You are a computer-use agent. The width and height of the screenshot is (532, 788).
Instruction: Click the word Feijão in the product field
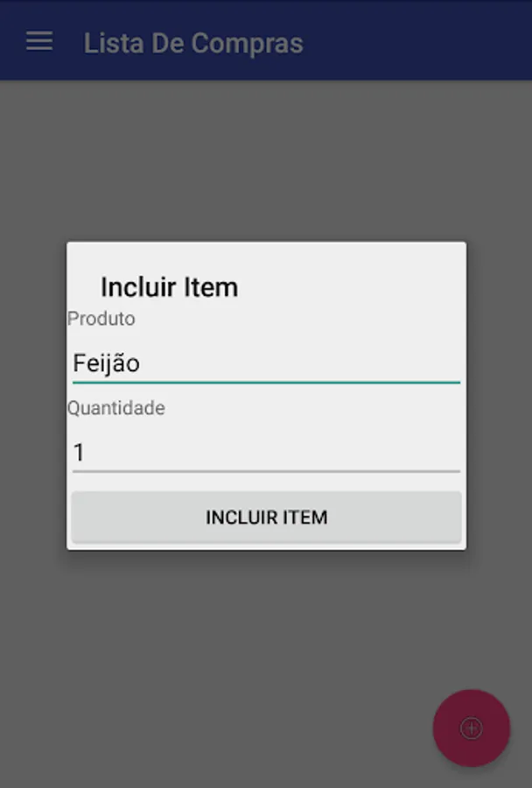pyautogui.click(x=106, y=363)
